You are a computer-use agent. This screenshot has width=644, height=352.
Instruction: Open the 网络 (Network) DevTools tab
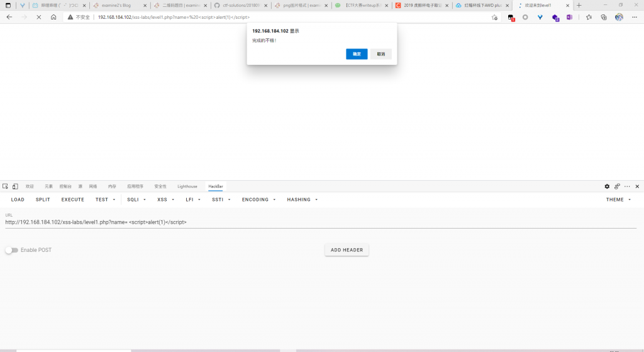[x=93, y=186]
